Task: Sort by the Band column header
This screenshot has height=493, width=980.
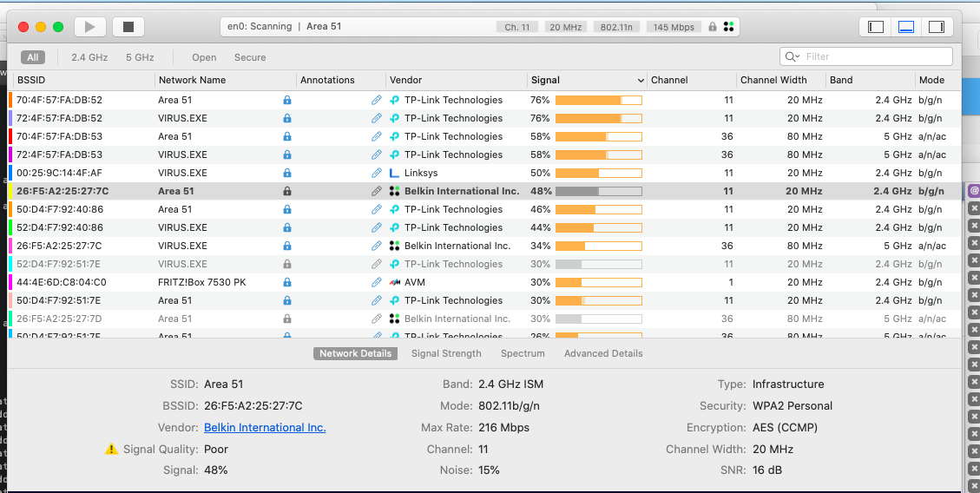Action: pos(871,80)
